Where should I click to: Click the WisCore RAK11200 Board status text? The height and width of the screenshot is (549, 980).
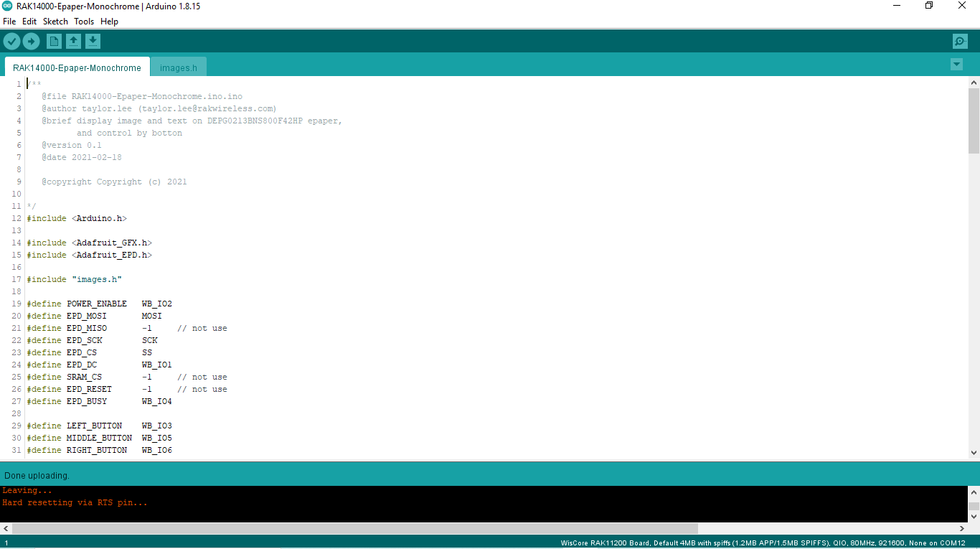click(x=763, y=543)
